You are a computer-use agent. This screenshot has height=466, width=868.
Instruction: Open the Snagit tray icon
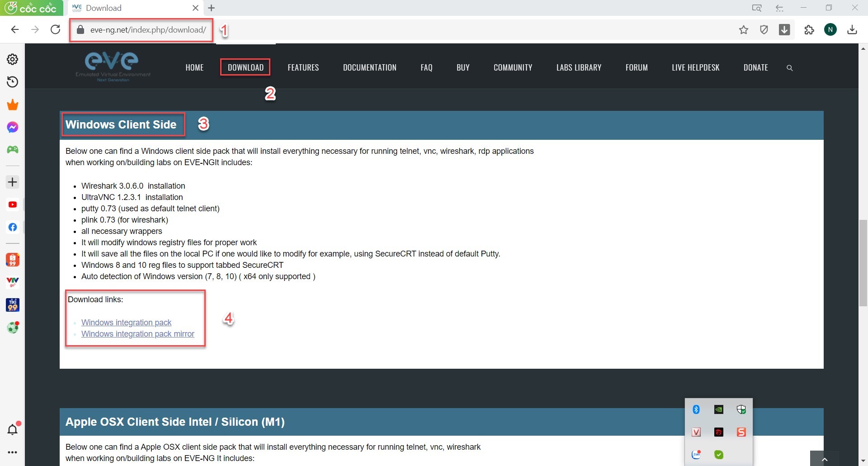[741, 432]
